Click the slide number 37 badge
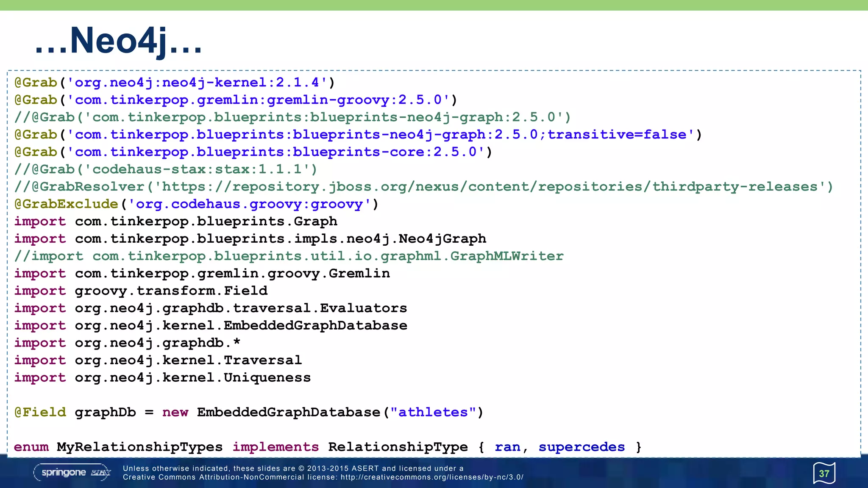 (x=824, y=473)
